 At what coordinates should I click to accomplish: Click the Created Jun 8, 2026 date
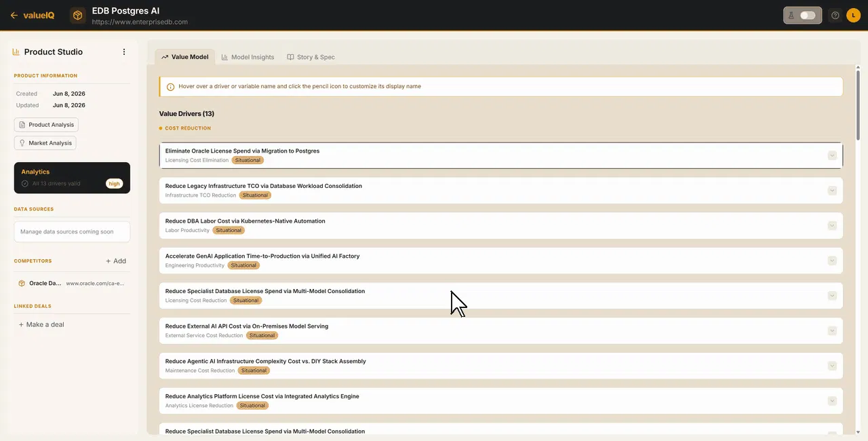(69, 94)
